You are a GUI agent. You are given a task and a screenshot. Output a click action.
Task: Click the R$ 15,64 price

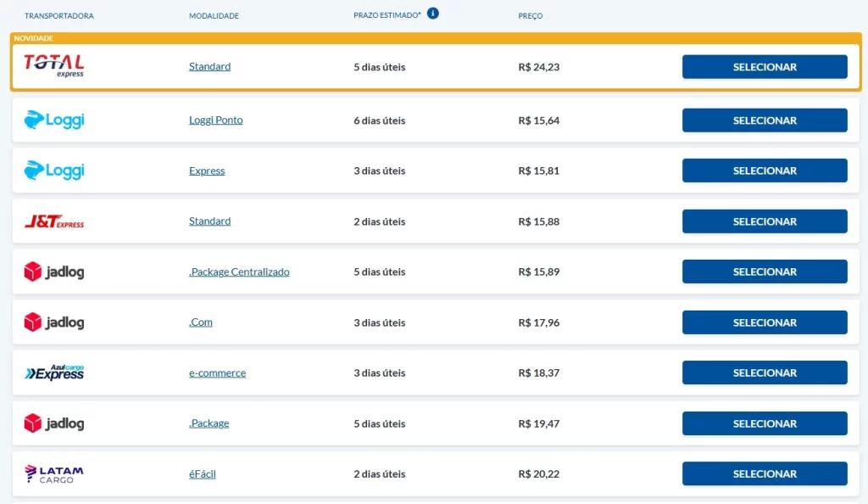pos(538,120)
